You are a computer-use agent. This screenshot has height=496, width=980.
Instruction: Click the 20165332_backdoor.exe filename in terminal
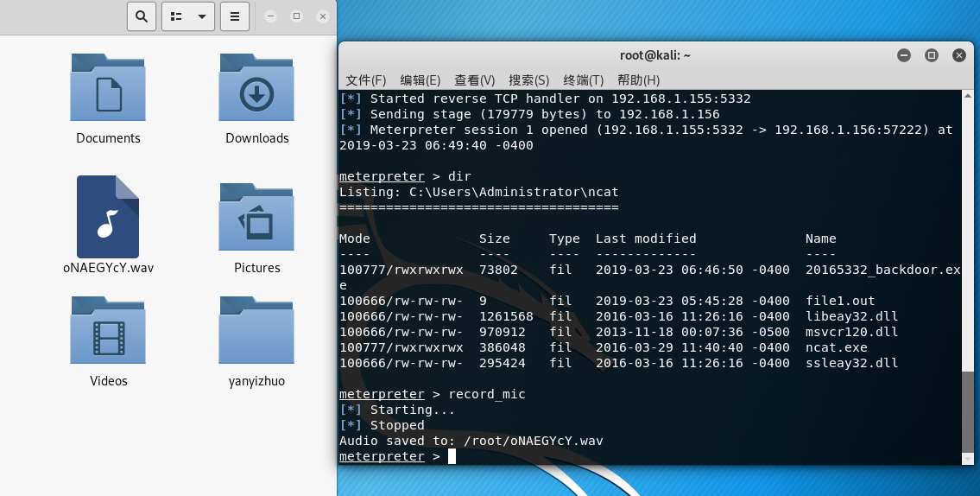(x=882, y=270)
